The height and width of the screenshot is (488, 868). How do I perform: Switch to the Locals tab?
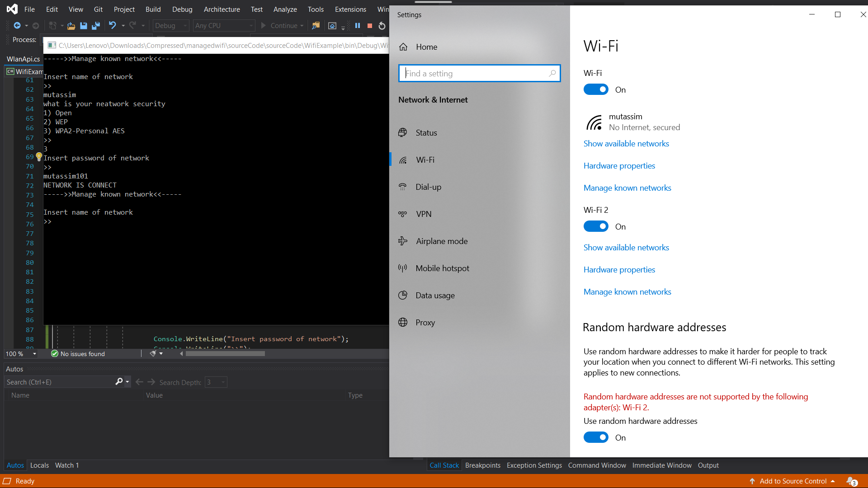[39, 465]
